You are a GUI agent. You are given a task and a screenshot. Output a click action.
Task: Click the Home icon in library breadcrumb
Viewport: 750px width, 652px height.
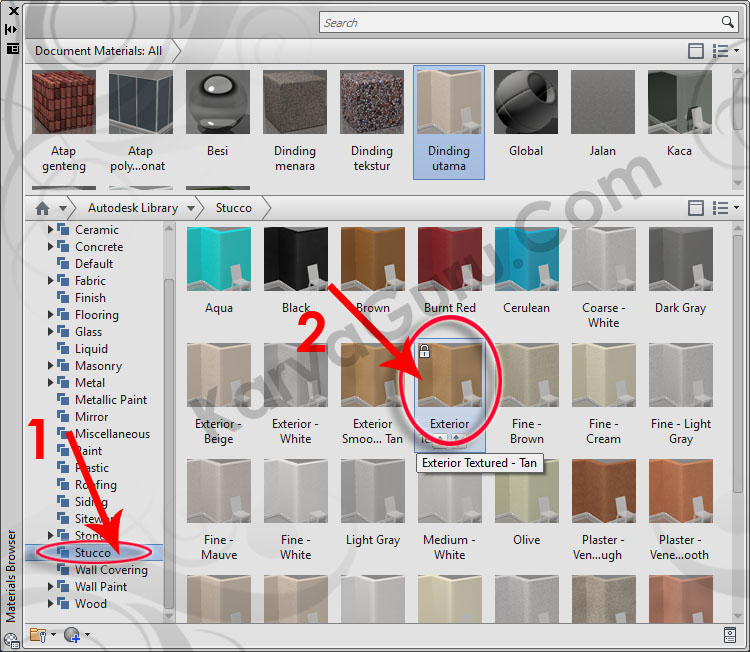coord(42,208)
